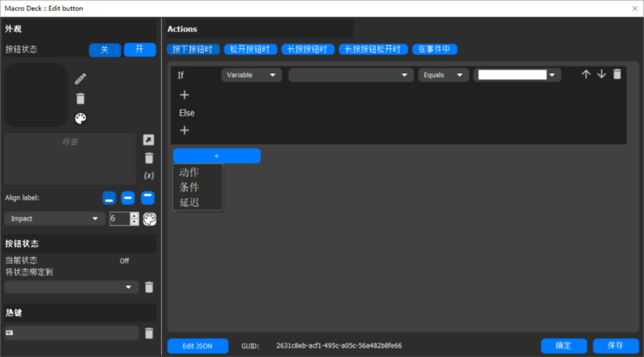Screen dimensions: 644x357
Task: Click the white value field of the condition
Action: 512,74
